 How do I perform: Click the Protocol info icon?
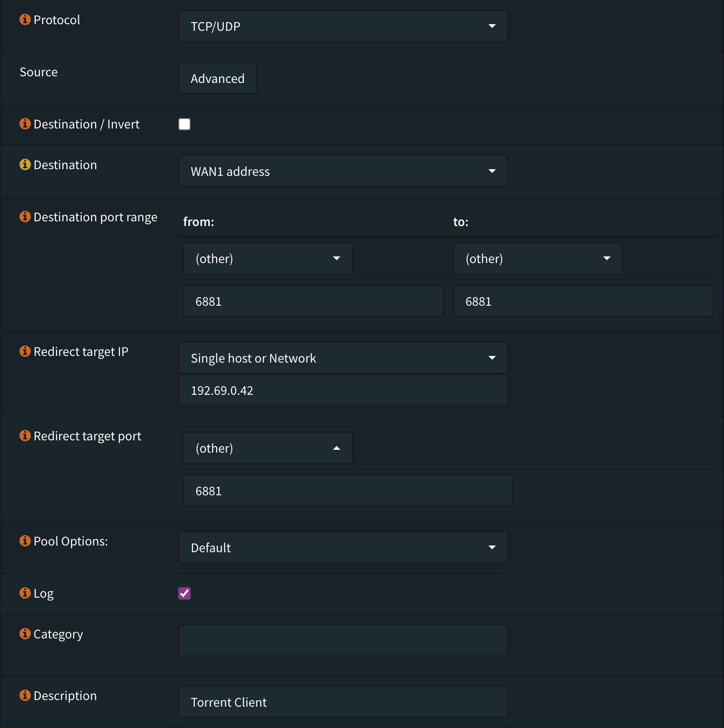(25, 19)
